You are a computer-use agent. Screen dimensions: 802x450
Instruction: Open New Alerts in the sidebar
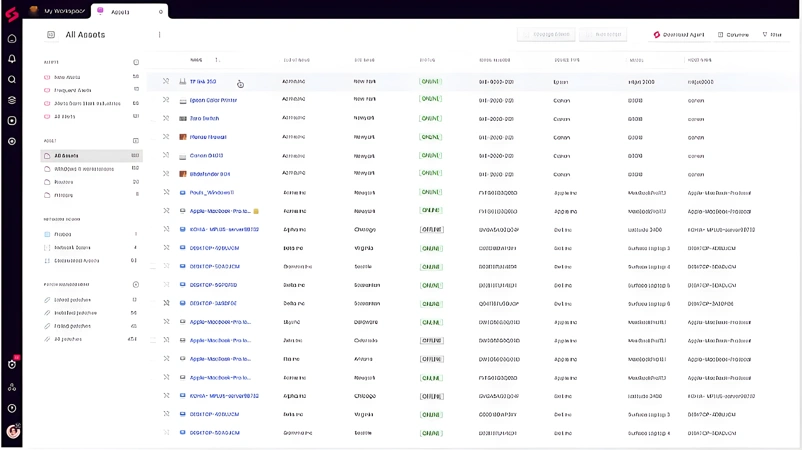tap(67, 77)
